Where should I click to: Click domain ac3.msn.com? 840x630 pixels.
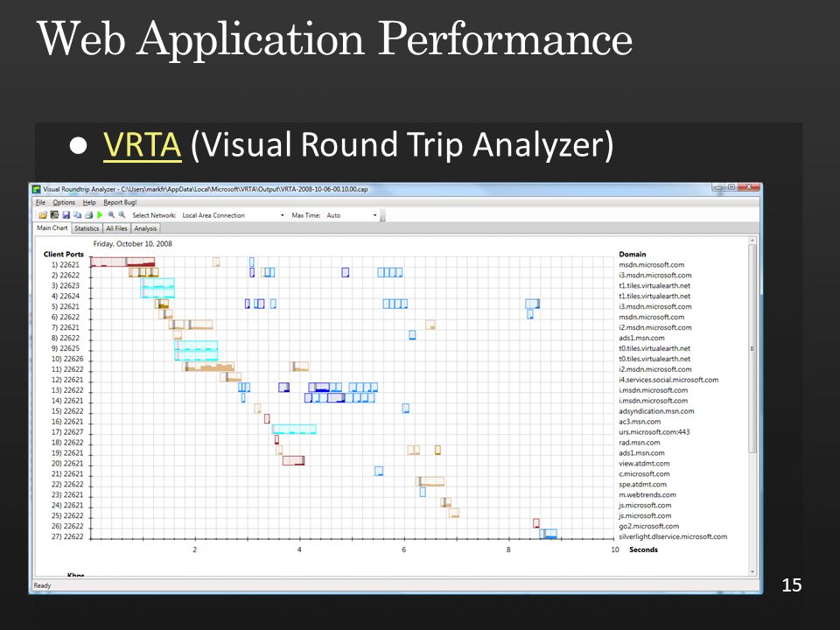click(640, 422)
